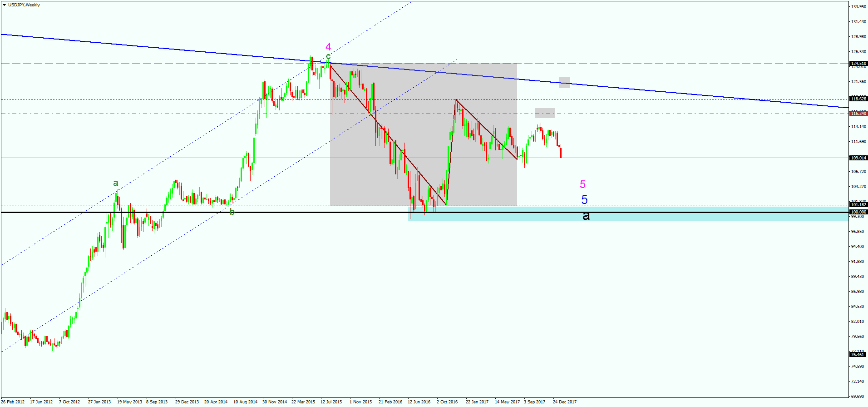Click the 121.560 price axis label

point(858,82)
